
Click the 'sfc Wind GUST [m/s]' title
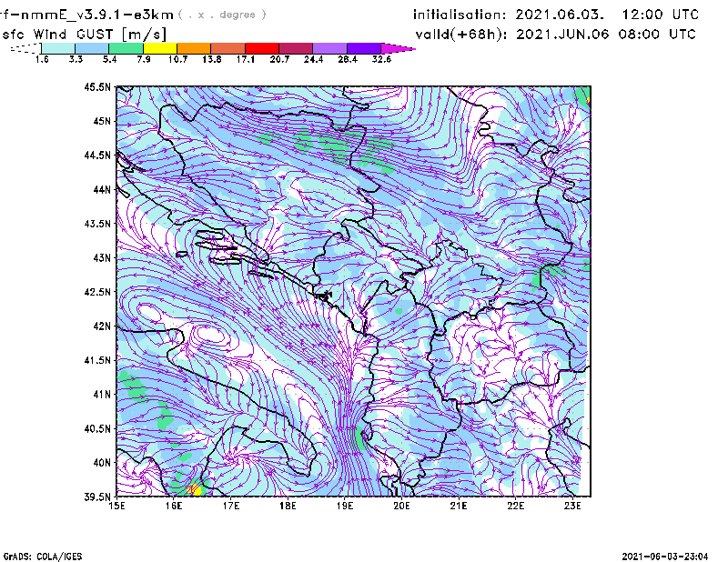[x=84, y=35]
